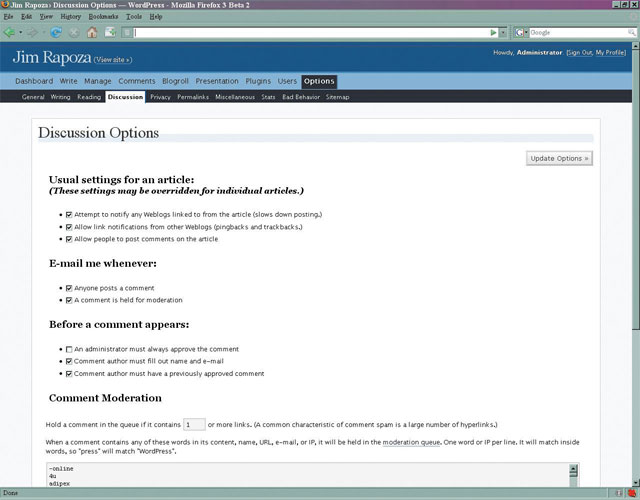Open the History menu
Image resolution: width=640 pixels, height=500 pixels.
coord(71,17)
